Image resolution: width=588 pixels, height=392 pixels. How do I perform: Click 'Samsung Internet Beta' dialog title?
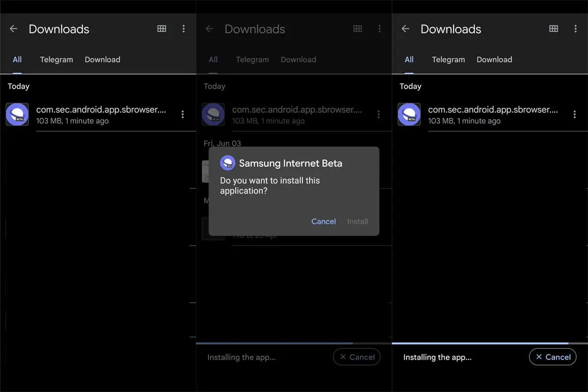pyautogui.click(x=291, y=164)
